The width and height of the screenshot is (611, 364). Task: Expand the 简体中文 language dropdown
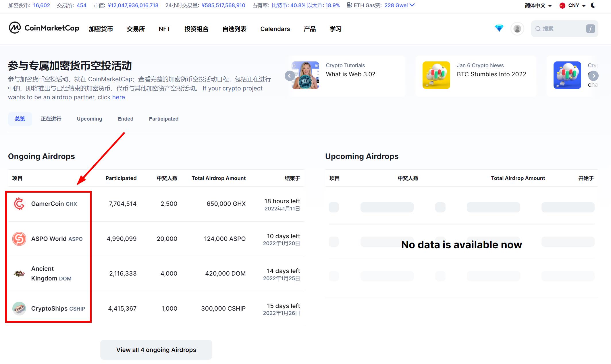538,5
